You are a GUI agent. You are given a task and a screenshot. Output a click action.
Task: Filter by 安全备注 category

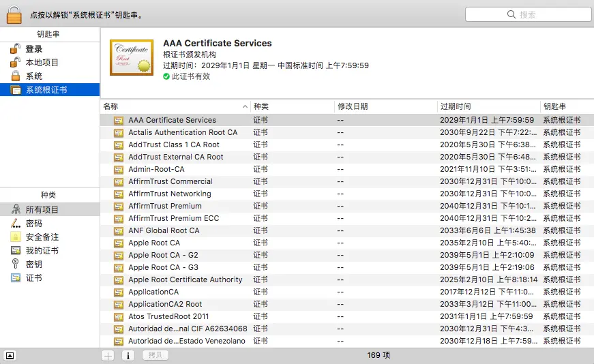[50, 237]
